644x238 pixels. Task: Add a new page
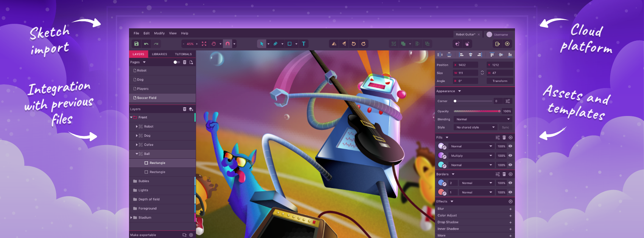(191, 62)
